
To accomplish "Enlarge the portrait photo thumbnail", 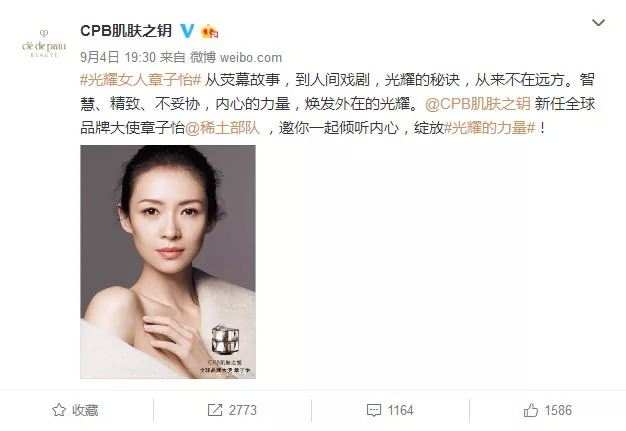I will pos(168,262).
